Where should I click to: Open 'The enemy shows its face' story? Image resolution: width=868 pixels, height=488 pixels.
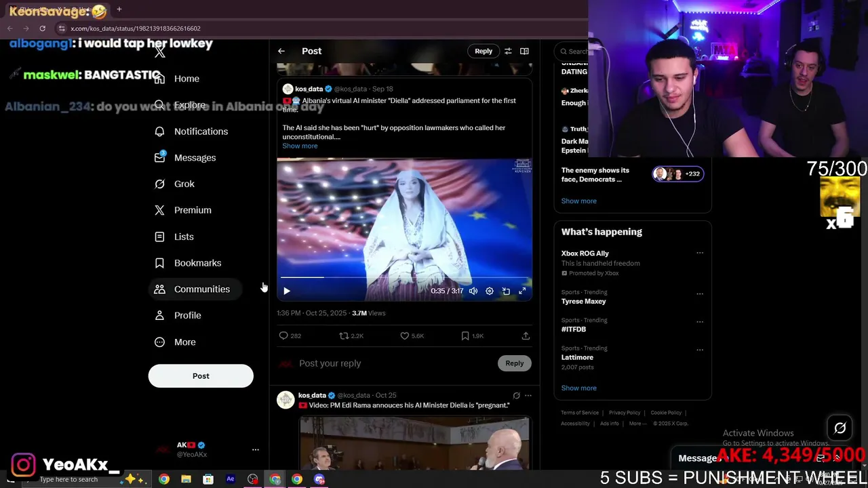coord(595,175)
